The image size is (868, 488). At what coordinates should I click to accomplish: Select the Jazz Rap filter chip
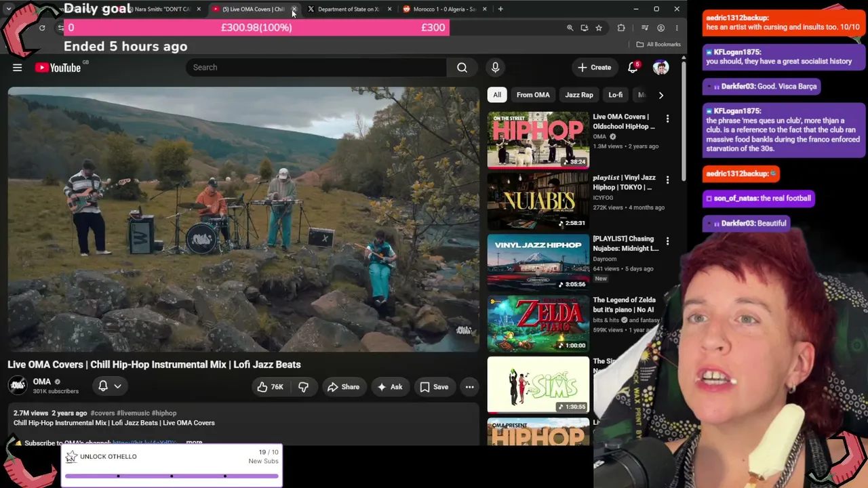pyautogui.click(x=579, y=95)
